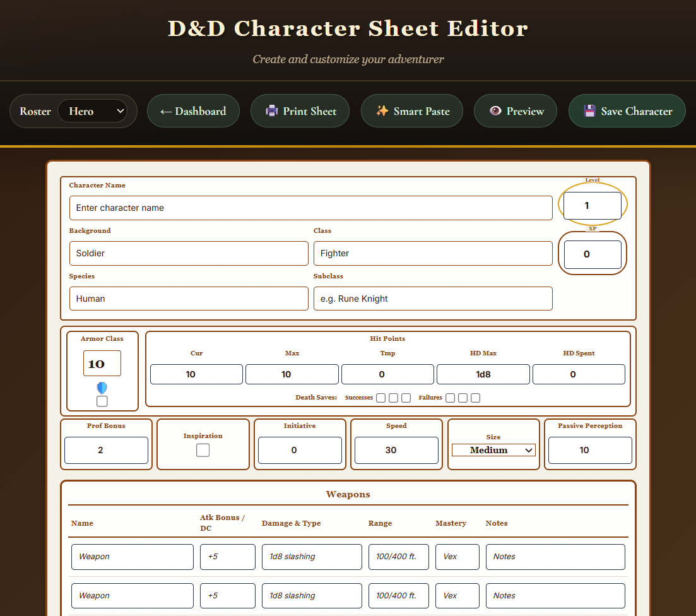
Task: Mark the first death save Failures box
Action: [450, 398]
